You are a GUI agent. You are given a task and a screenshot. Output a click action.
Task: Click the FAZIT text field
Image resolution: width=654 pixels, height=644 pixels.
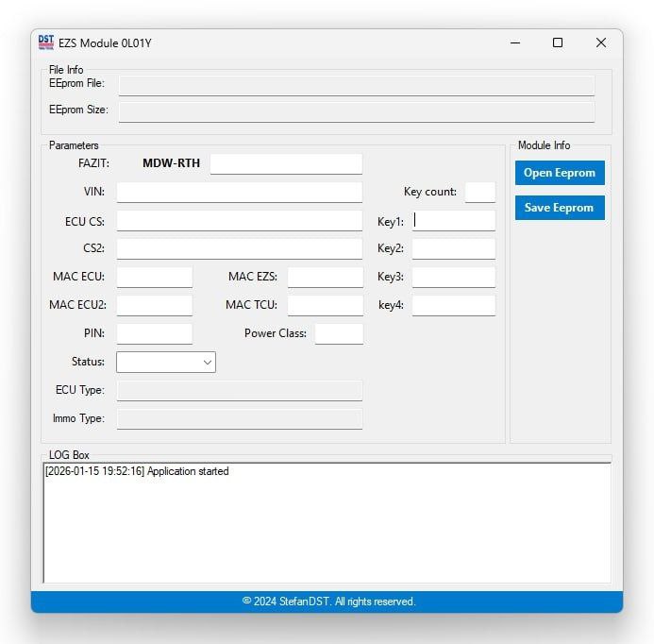pos(286,163)
